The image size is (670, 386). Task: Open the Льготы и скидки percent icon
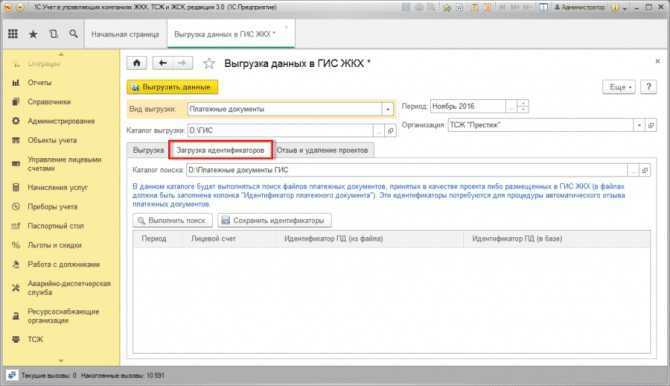point(16,245)
